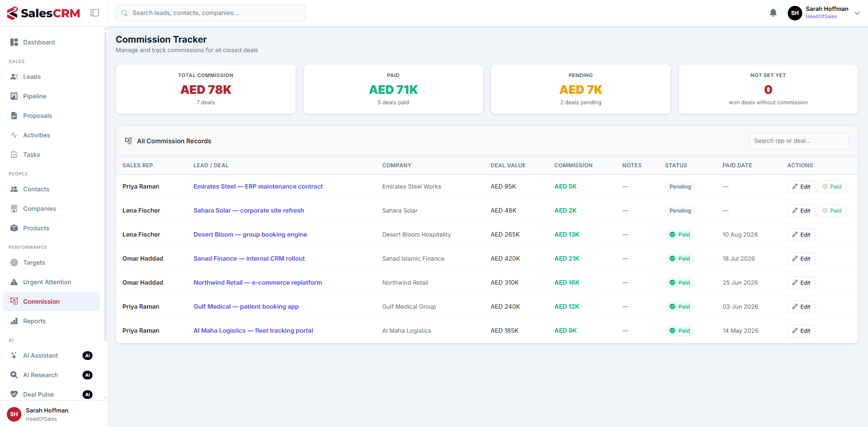Click the Proposals document icon
The width and height of the screenshot is (868, 427).
click(x=14, y=116)
